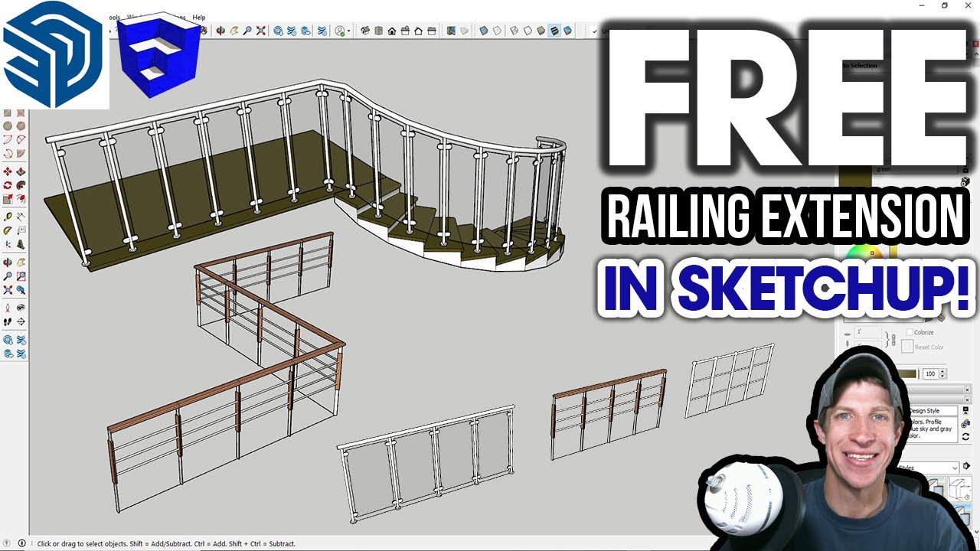Select the Axes tool
The width and height of the screenshot is (980, 551).
[x=8, y=243]
